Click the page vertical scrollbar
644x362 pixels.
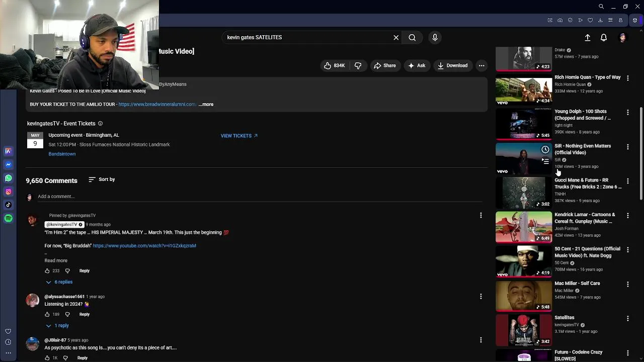(x=641, y=153)
